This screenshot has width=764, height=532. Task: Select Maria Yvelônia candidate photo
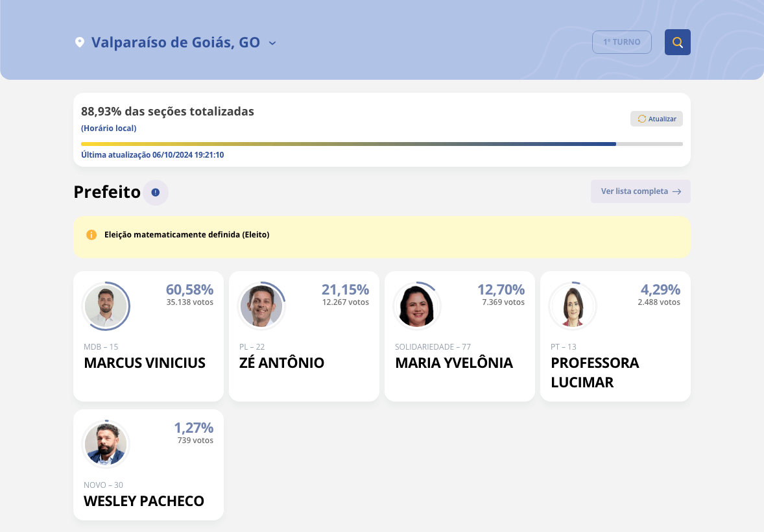[417, 306]
